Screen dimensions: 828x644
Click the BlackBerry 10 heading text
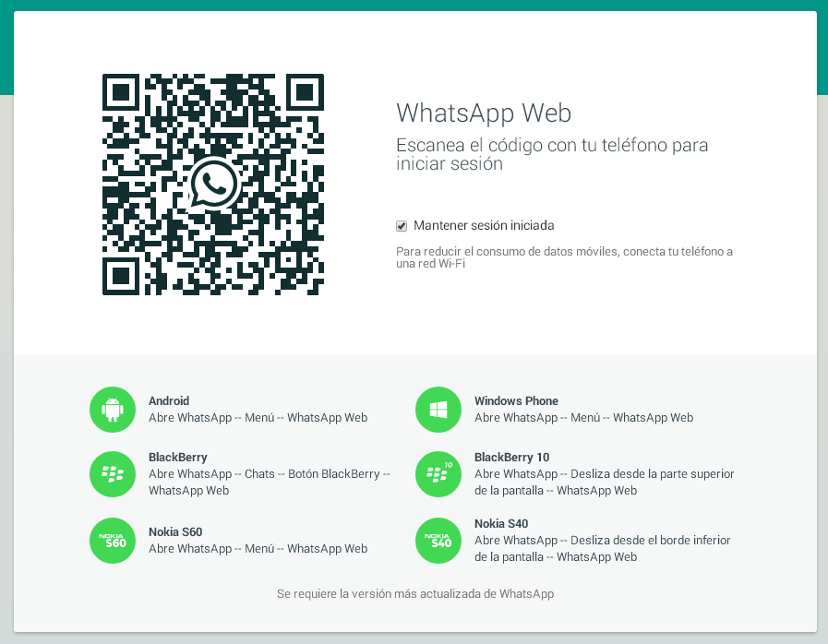pyautogui.click(x=511, y=457)
